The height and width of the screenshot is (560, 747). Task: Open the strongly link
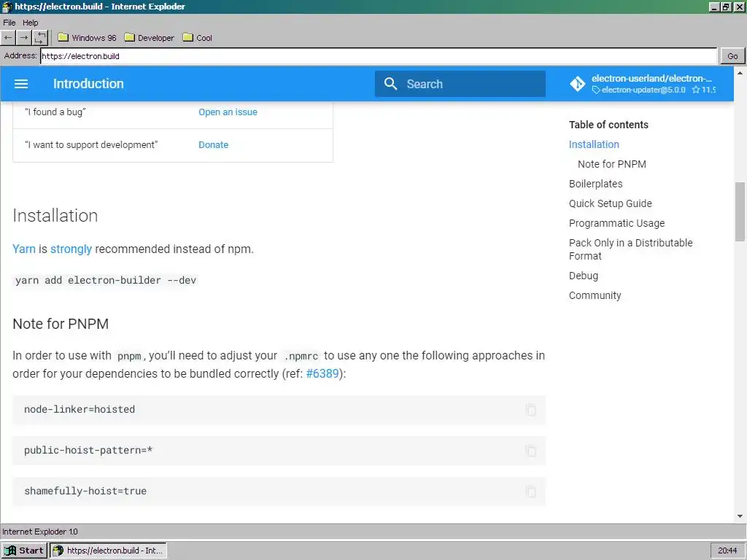[71, 249]
